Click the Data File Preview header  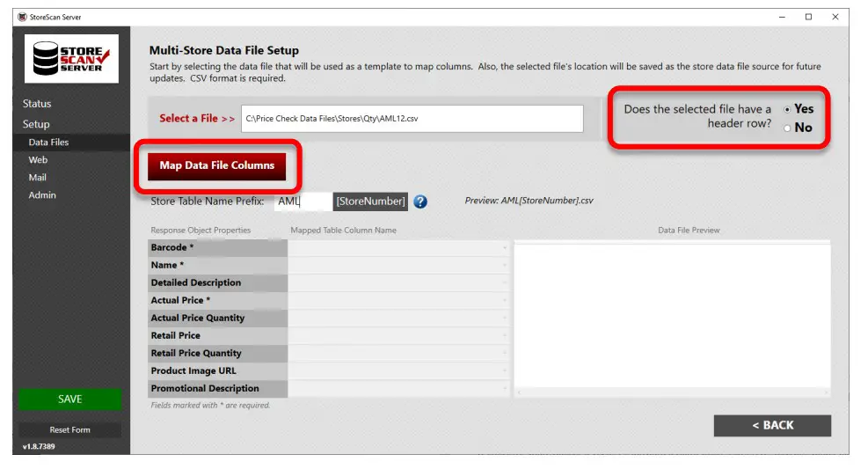689,231
